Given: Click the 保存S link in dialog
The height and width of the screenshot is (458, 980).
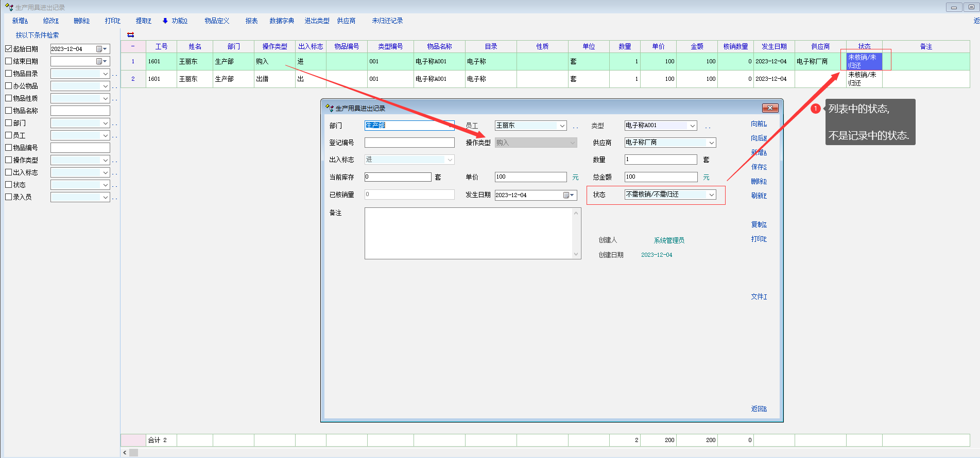Looking at the screenshot, I should tap(759, 167).
